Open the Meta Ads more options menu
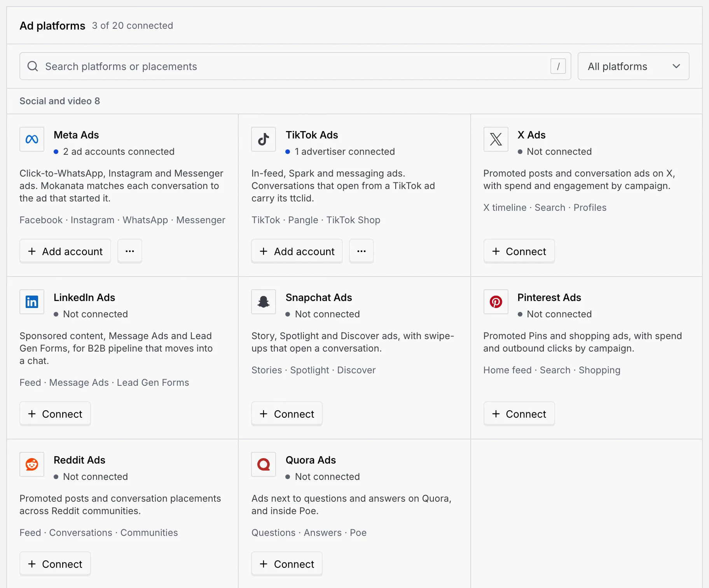 point(130,251)
